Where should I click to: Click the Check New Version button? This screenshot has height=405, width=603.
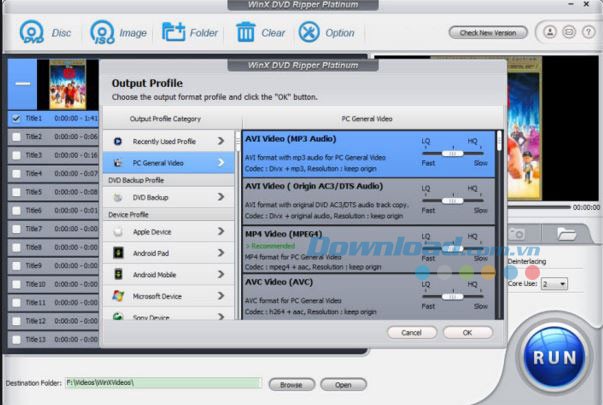coord(488,33)
